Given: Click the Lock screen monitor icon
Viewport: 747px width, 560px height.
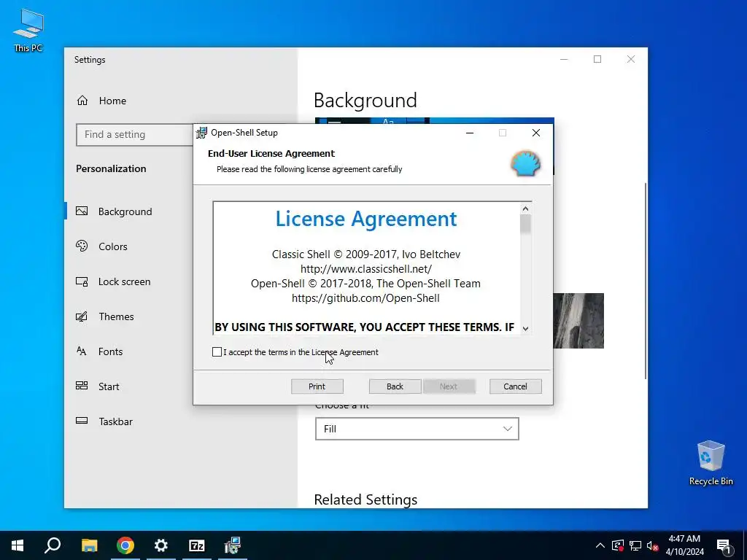Looking at the screenshot, I should click(82, 281).
